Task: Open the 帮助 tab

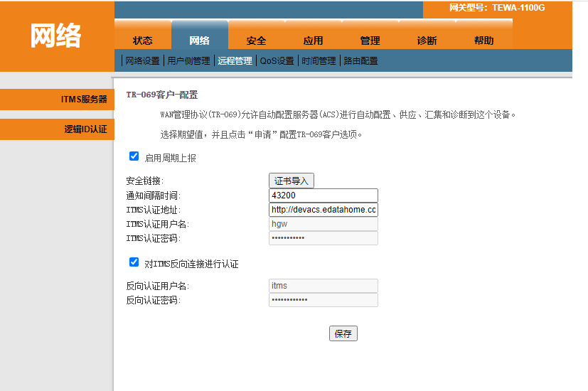Action: coord(483,41)
